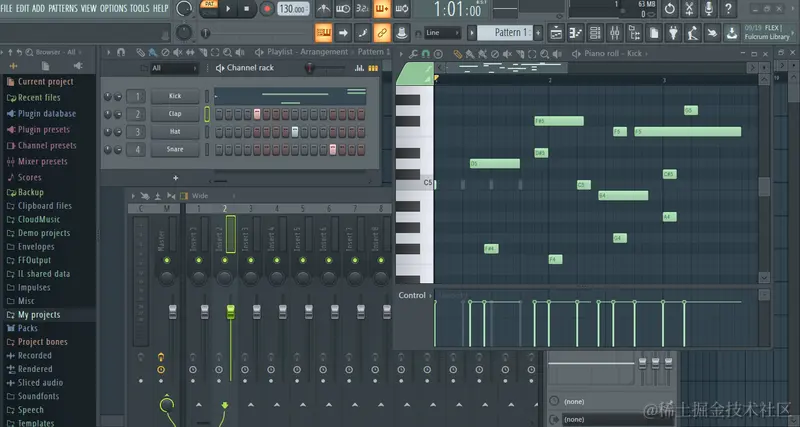800x427 pixels.
Task: Click the Playlist magnet snap icon
Action: point(121,53)
